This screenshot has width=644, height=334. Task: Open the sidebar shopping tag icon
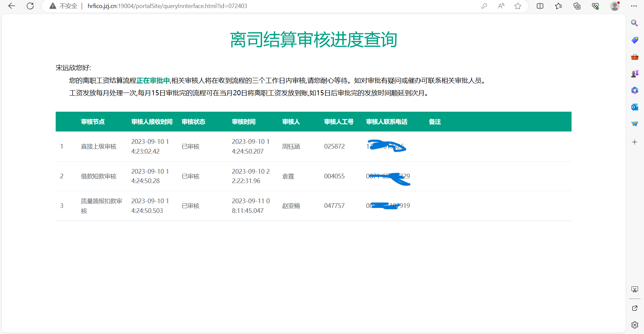635,40
